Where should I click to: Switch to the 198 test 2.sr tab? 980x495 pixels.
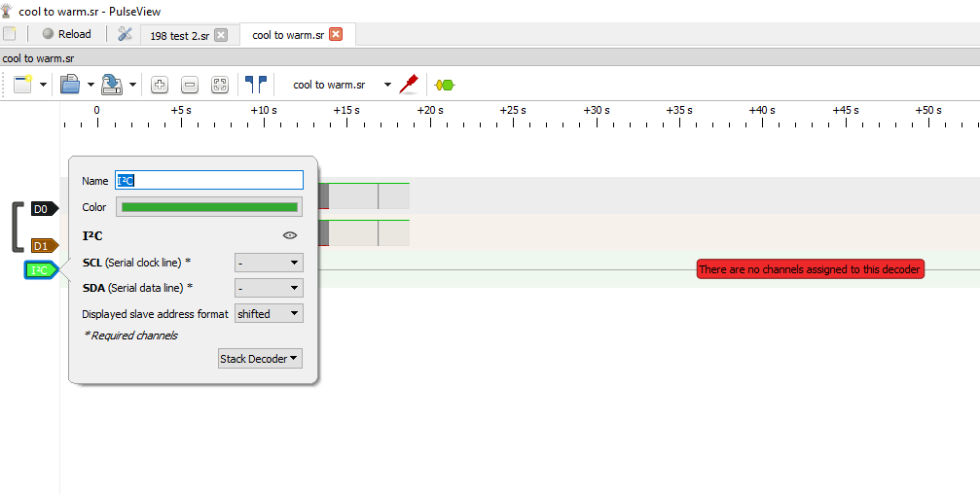tap(179, 35)
